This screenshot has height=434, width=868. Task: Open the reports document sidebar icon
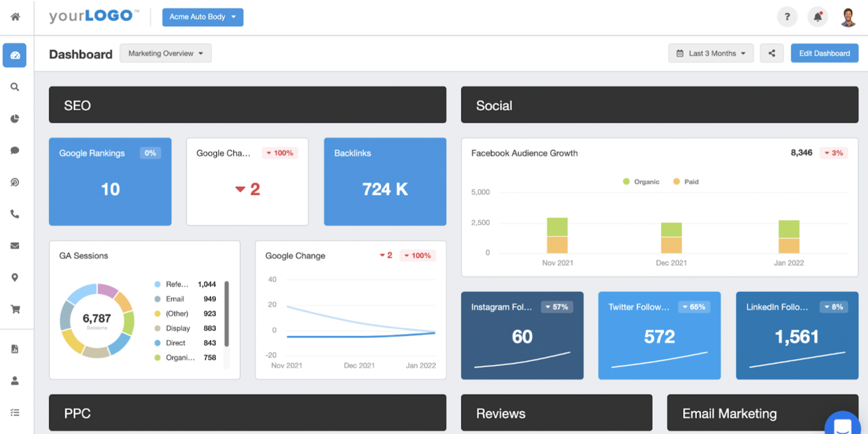[15, 349]
